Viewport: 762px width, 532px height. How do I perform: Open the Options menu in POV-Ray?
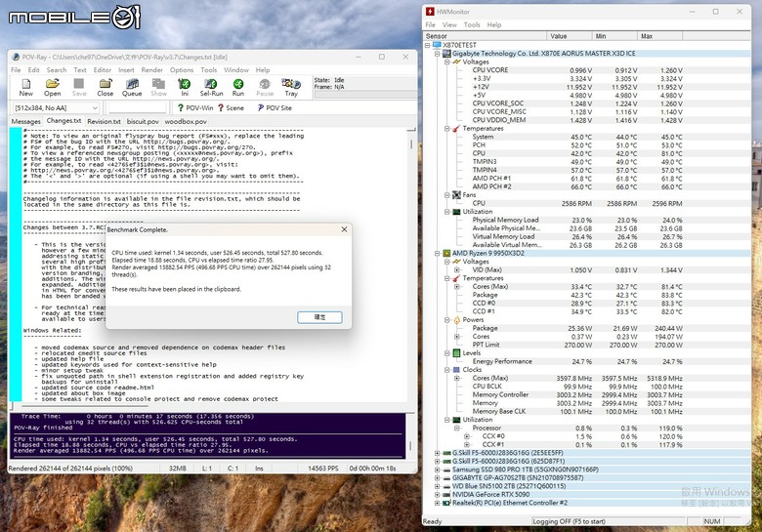click(x=182, y=70)
